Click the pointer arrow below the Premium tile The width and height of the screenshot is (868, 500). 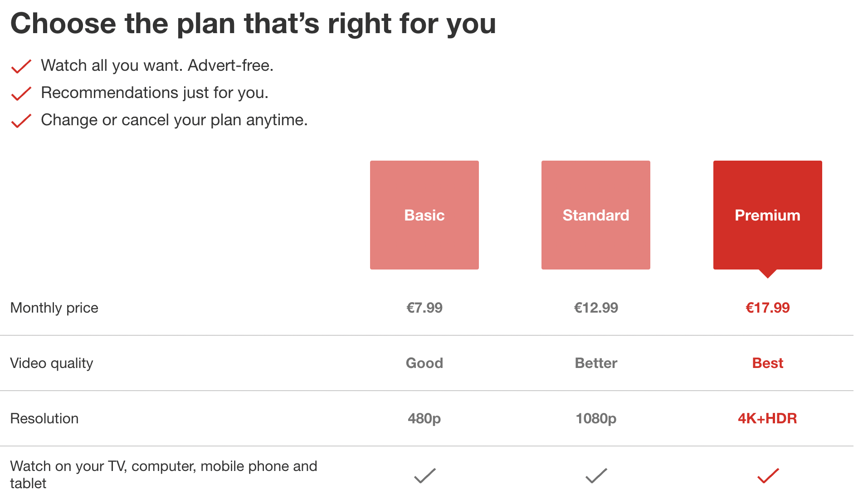pos(768,274)
